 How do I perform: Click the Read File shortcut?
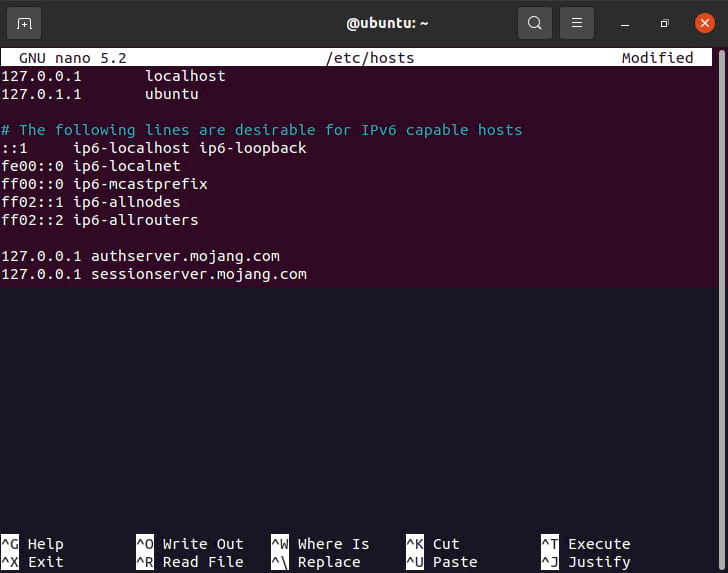pyautogui.click(x=202, y=562)
